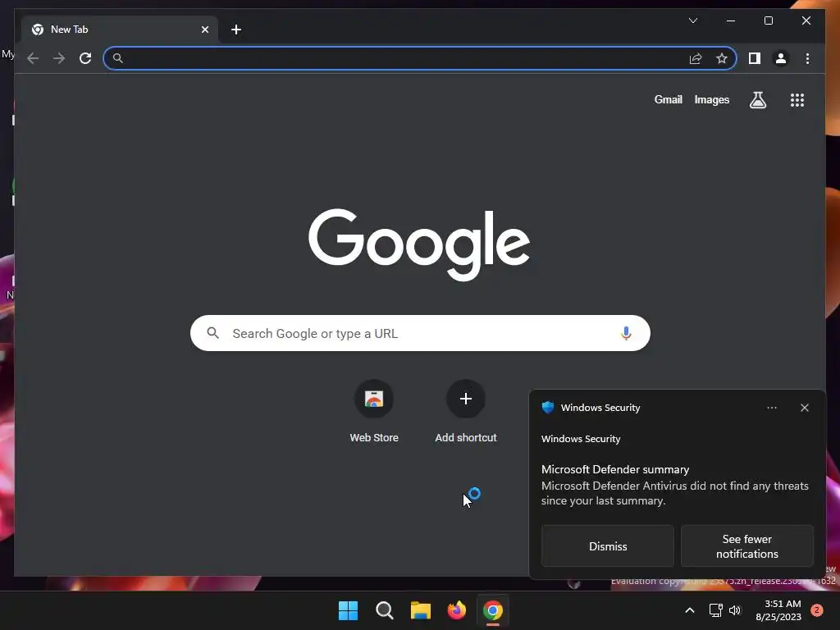Open the tab search dropdown chevron
The height and width of the screenshot is (630, 840).
point(692,21)
